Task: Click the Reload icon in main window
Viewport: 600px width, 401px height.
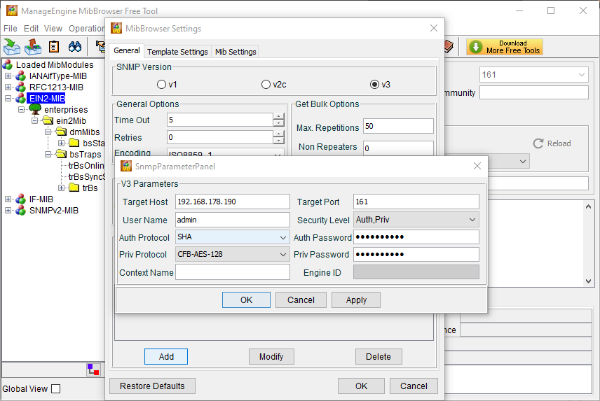Action: (538, 143)
